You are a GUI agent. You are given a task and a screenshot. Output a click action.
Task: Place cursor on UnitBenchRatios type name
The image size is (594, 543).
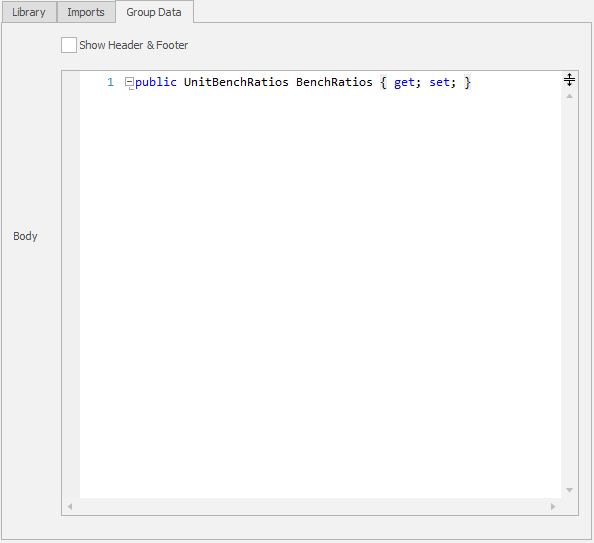point(236,82)
